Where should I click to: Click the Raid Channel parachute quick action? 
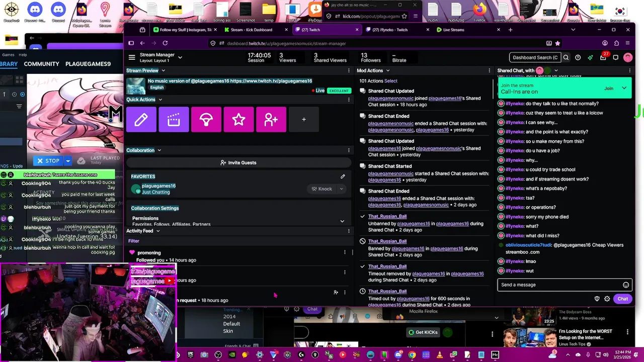[206, 120]
